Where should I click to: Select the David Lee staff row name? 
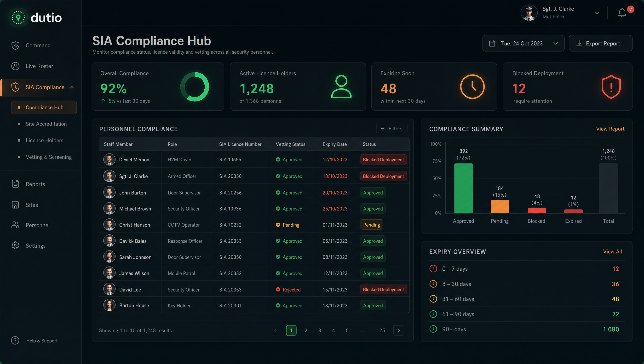(x=130, y=290)
